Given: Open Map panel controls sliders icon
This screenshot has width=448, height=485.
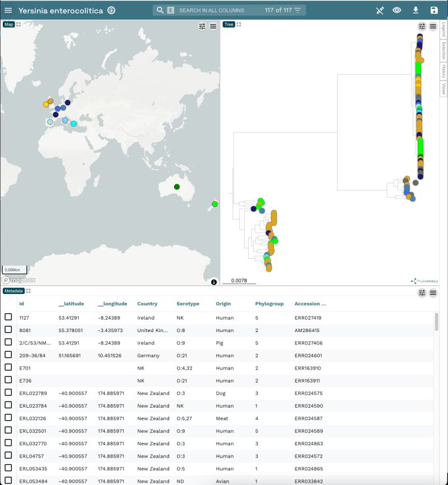Looking at the screenshot, I should 202,26.
